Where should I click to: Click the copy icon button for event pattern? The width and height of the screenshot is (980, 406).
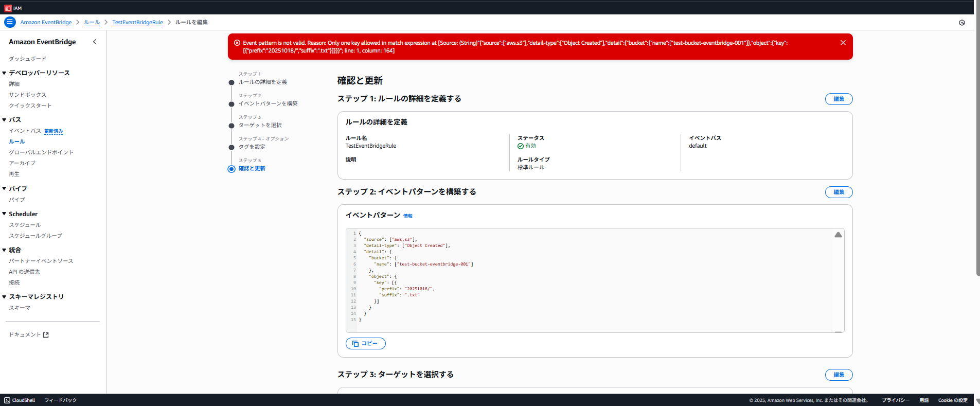(x=365, y=343)
